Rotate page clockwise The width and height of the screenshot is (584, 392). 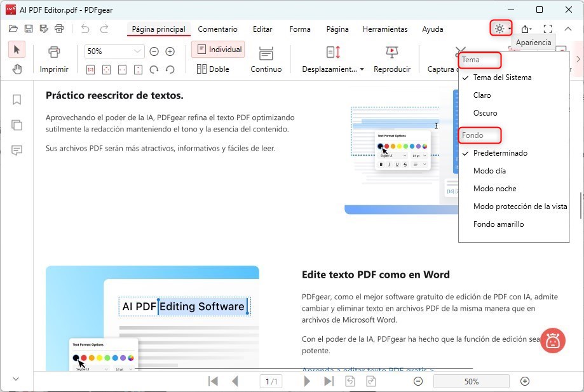coord(154,70)
